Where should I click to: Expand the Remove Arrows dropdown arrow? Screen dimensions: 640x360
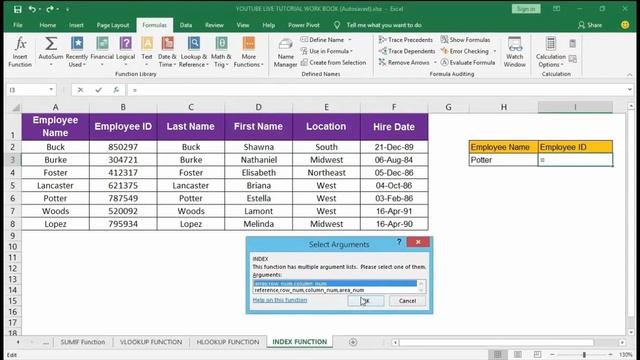tap(435, 62)
